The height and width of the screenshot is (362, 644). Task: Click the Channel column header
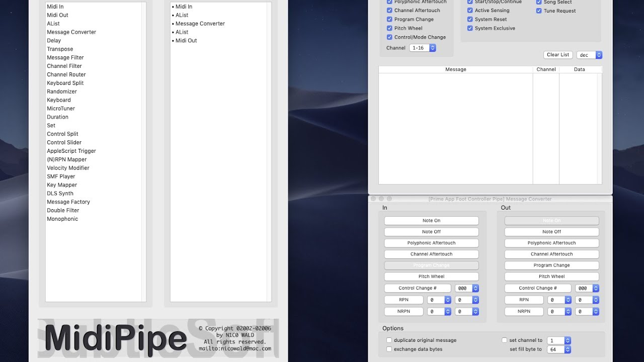pos(546,69)
